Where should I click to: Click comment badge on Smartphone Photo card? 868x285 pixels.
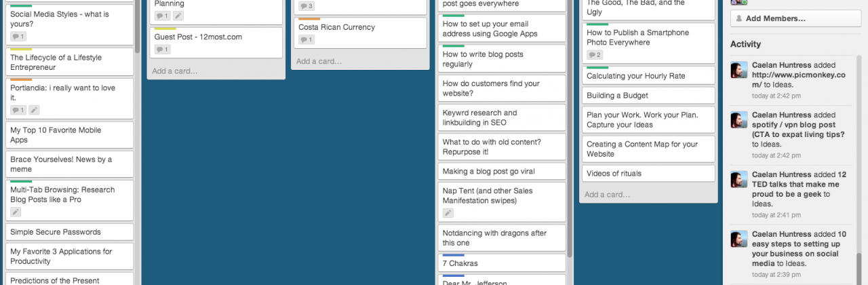click(595, 55)
